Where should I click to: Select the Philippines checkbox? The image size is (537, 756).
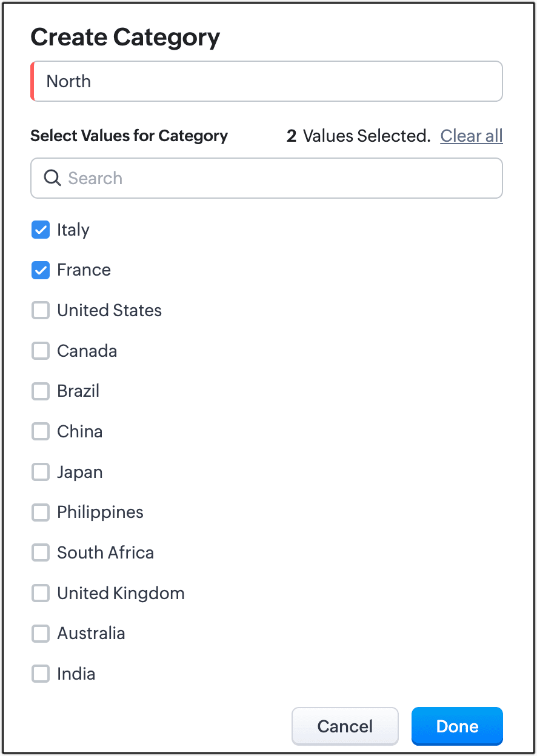(41, 512)
